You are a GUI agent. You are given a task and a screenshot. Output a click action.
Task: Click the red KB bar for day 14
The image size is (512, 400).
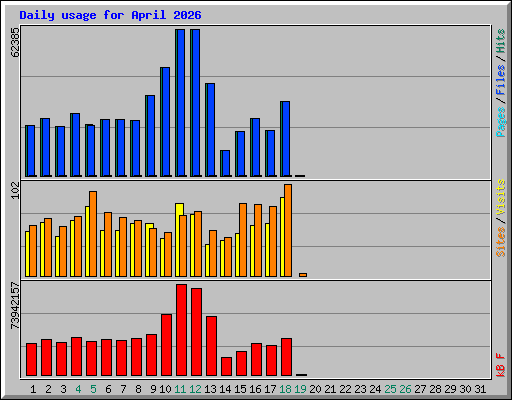click(227, 367)
